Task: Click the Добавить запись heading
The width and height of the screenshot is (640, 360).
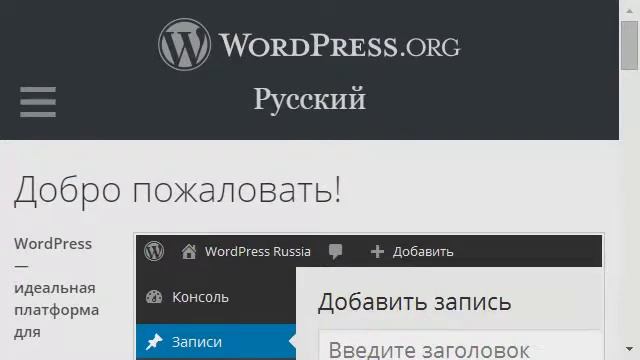Action: [x=414, y=302]
